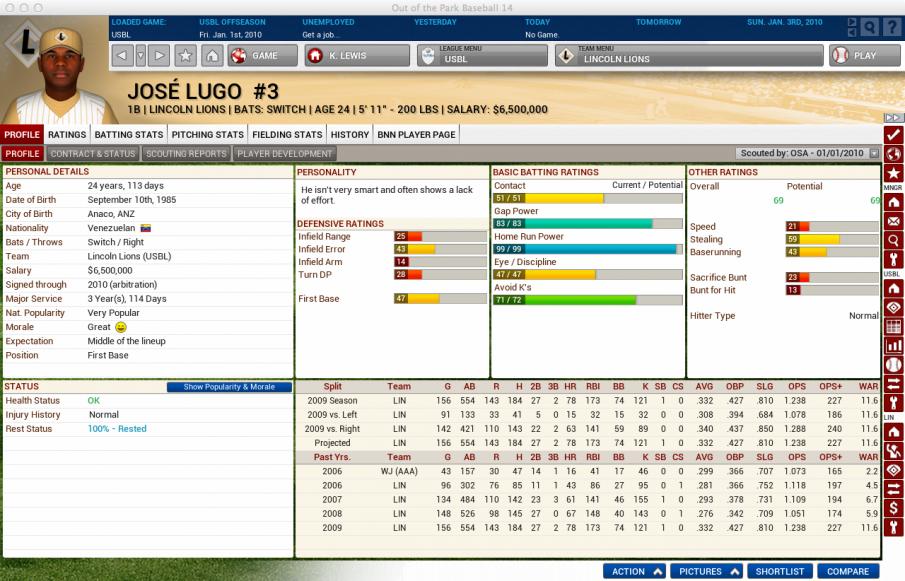Open LIN team settings wrench icon

click(x=893, y=527)
